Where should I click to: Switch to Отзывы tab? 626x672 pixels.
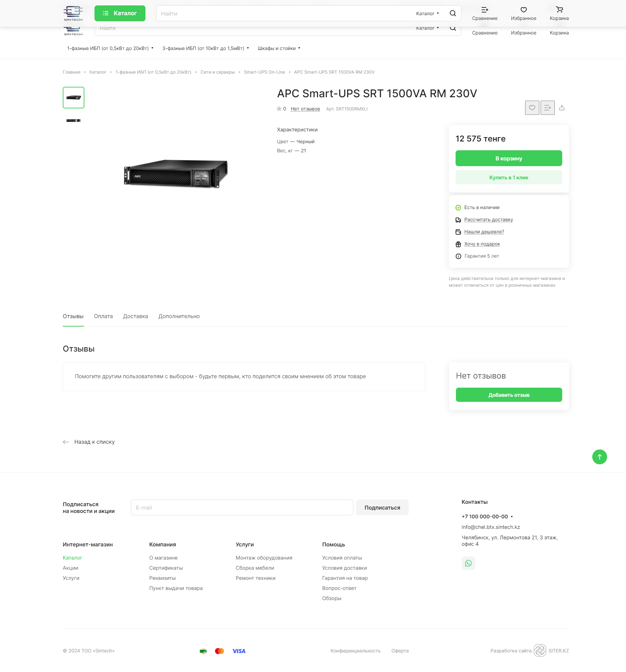(73, 316)
